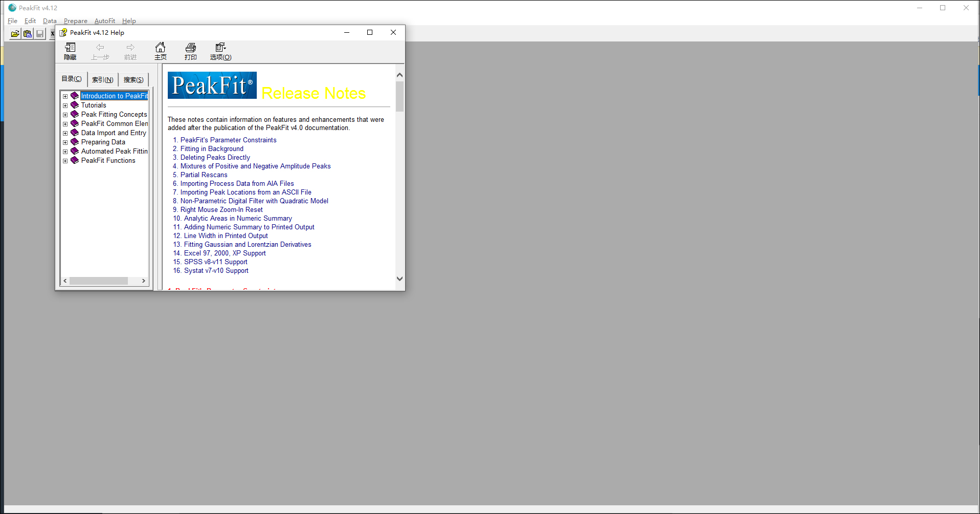The width and height of the screenshot is (980, 514).
Task: Open the SPSS v8-v11 Support link
Action: (x=216, y=262)
